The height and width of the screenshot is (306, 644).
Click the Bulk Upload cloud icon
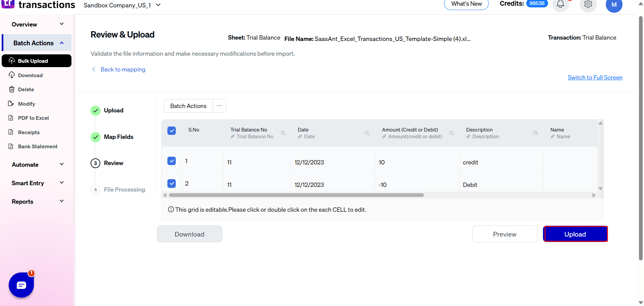click(x=12, y=61)
